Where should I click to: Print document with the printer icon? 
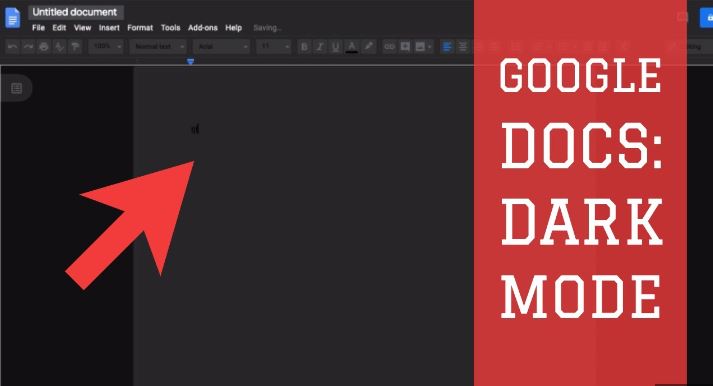[x=44, y=46]
